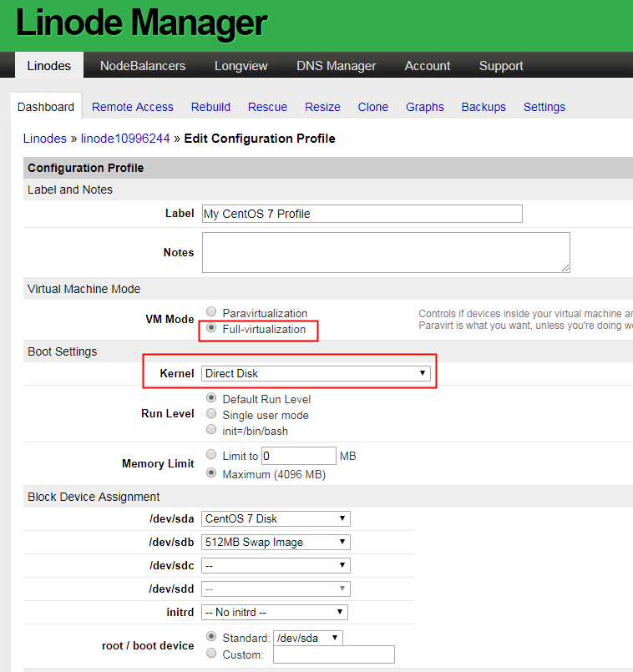Click the memory Limit to MB field
This screenshot has width=633, height=672.
299,456
